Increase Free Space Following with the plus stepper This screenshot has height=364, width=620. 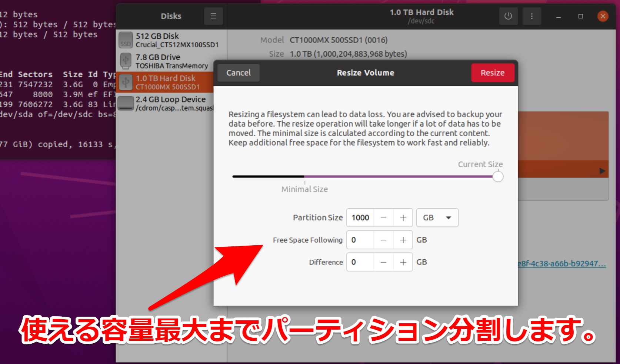tap(403, 240)
